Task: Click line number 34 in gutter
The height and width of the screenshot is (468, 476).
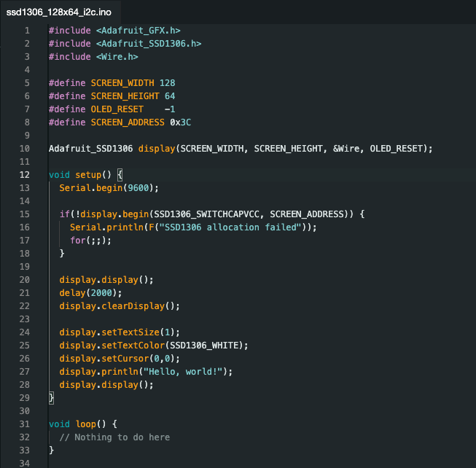Action: coord(25,464)
